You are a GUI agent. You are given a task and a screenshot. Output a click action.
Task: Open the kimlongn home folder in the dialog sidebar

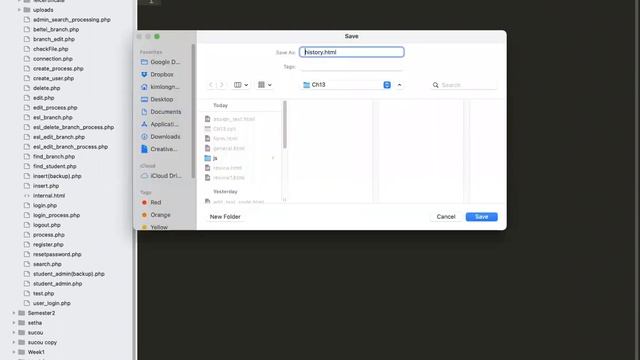160,87
